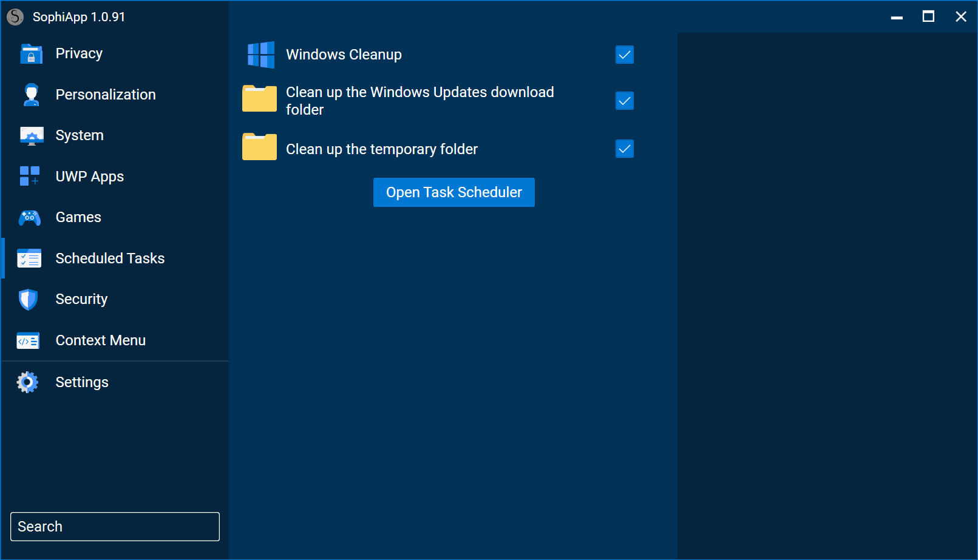This screenshot has height=560, width=978.
Task: Click the Games controller icon
Action: click(30, 218)
